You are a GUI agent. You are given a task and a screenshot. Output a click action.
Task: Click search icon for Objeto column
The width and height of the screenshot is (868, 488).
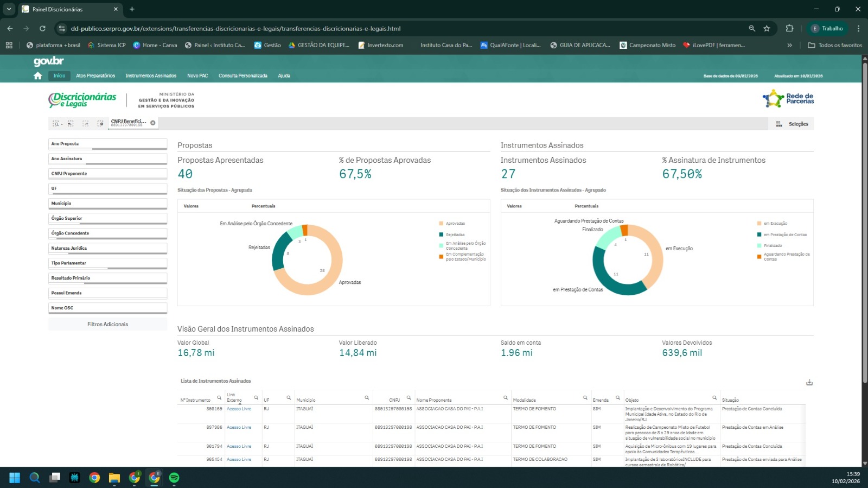[714, 398]
